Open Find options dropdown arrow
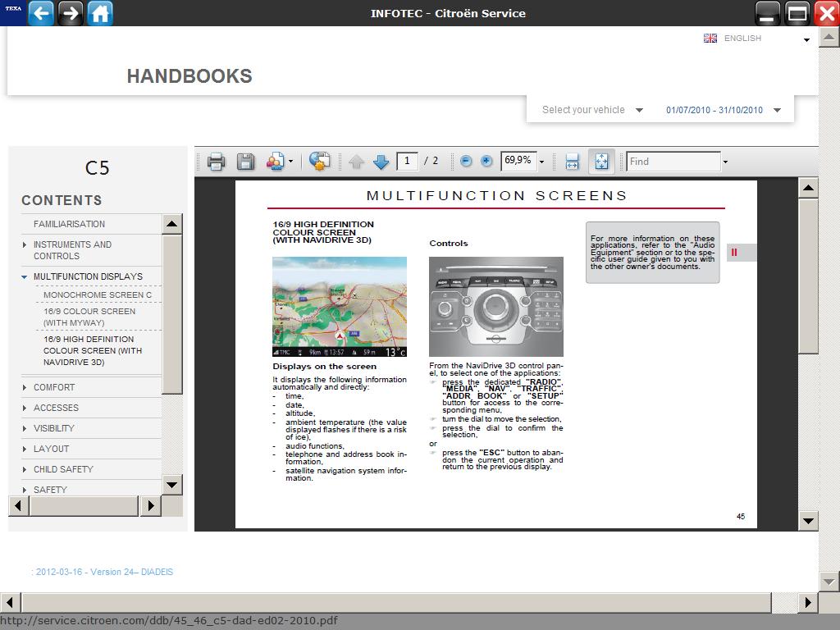The width and height of the screenshot is (840, 630). coord(725,162)
